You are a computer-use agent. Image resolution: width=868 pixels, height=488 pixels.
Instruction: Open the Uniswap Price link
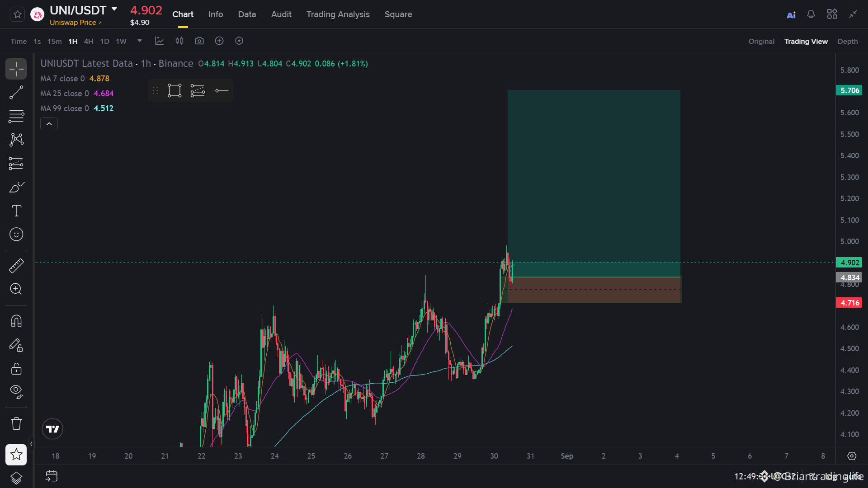point(75,23)
